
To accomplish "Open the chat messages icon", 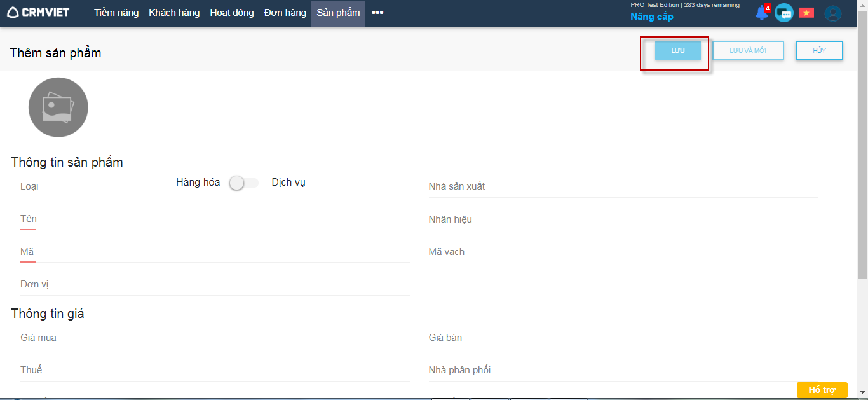I will coord(784,13).
